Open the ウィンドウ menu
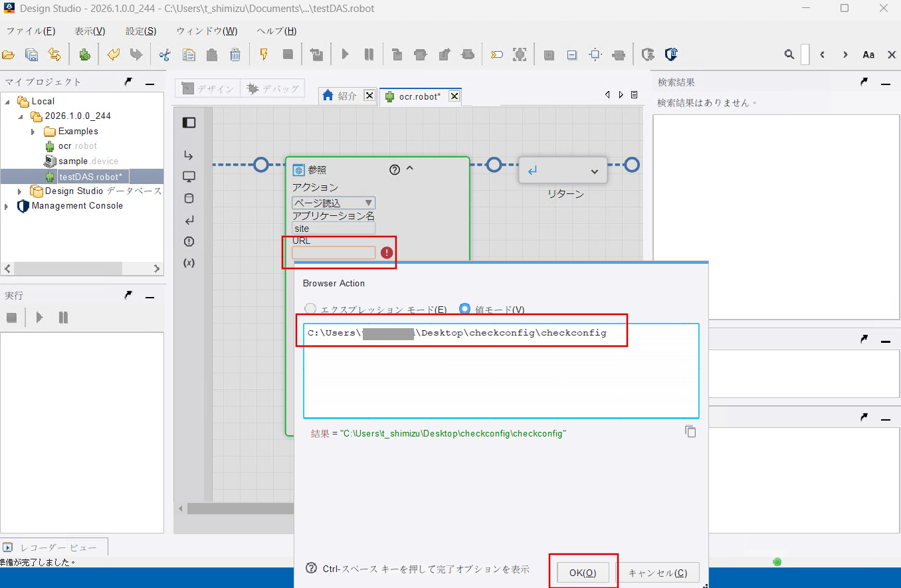The image size is (901, 588). 207,31
